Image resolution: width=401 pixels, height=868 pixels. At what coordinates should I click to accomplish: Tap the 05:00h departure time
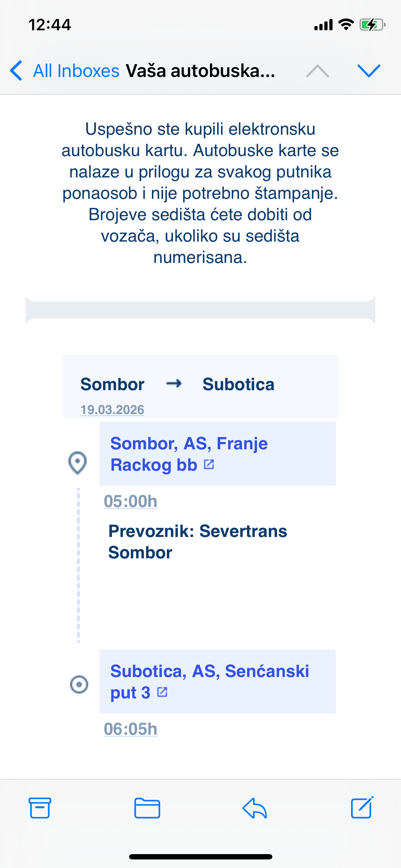(x=130, y=501)
